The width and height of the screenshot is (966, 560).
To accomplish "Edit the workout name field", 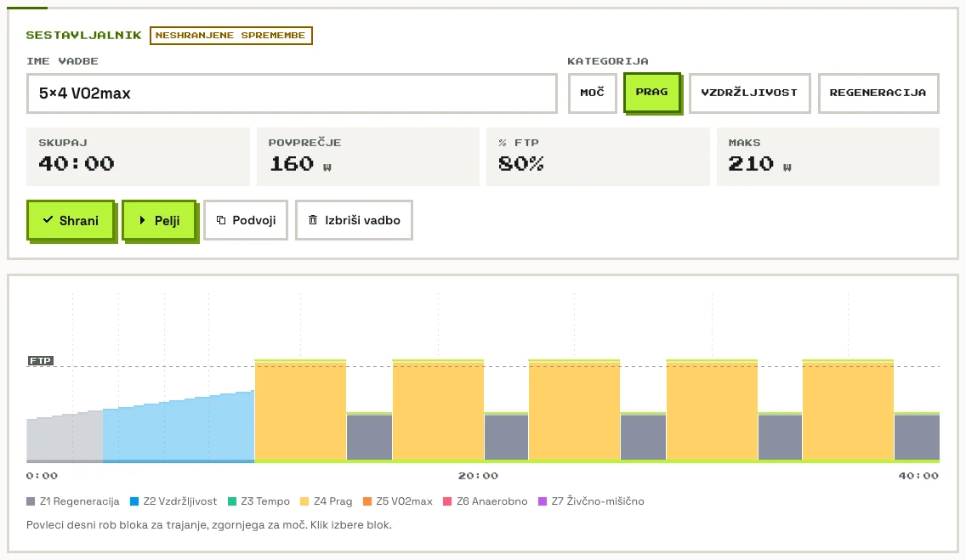I will (292, 93).
